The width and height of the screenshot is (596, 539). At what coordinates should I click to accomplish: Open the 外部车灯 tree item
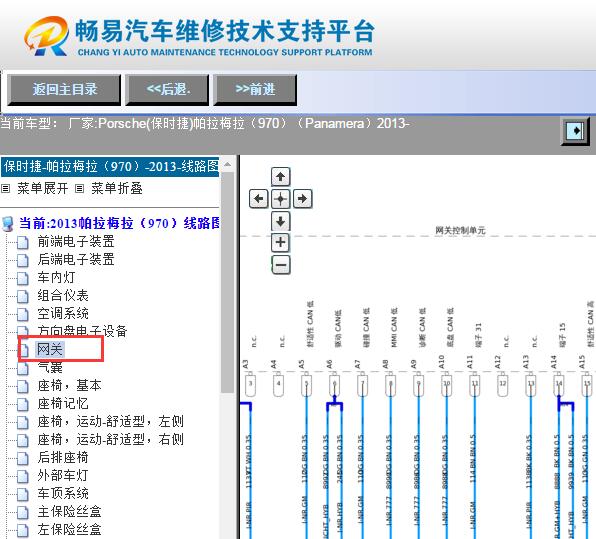pos(63,476)
